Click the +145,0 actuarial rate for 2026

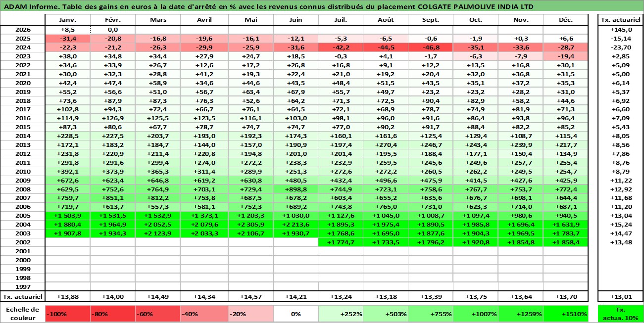621,30
